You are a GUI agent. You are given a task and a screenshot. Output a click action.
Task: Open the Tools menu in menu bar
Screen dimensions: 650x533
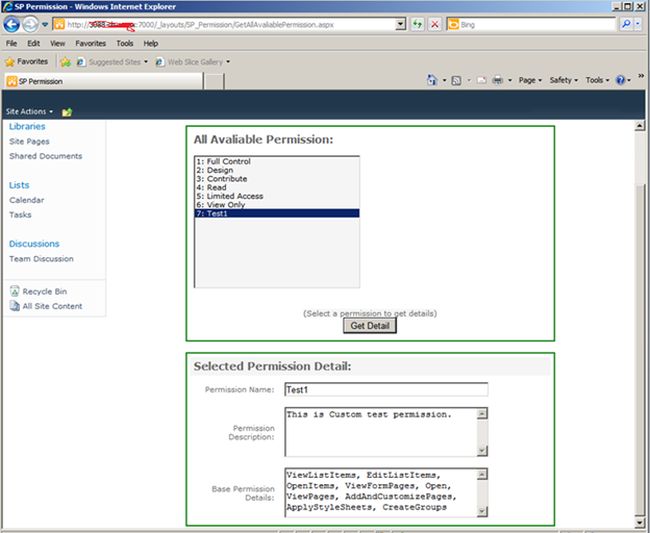(124, 43)
